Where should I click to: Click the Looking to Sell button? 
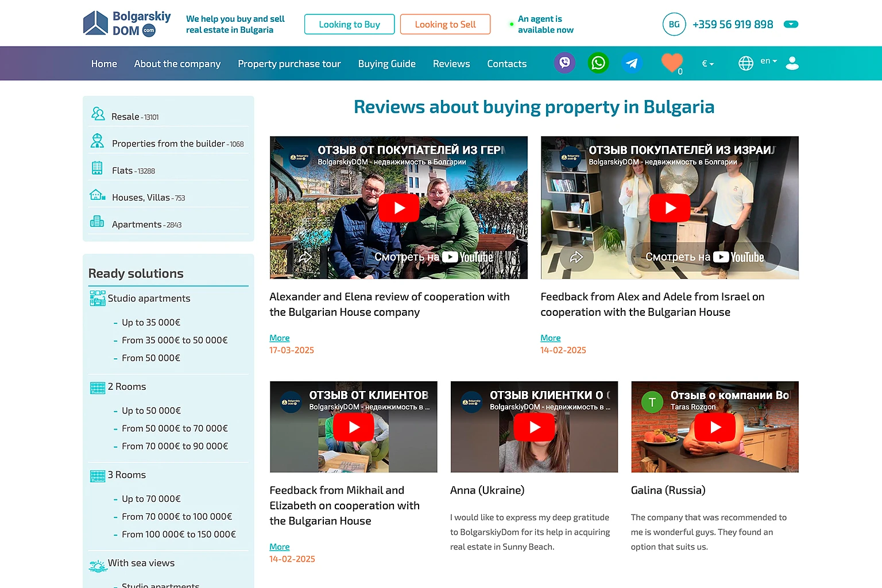click(x=446, y=24)
